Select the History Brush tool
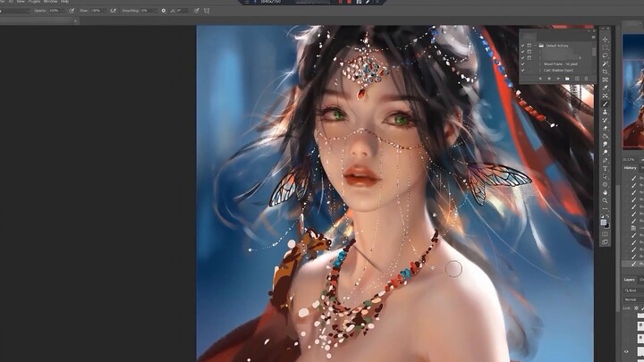 [x=605, y=121]
